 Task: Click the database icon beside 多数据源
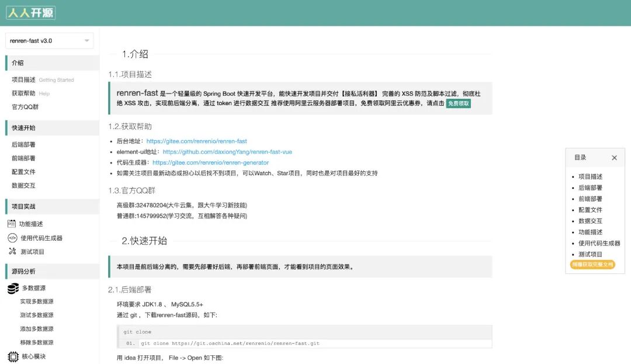[13, 288]
